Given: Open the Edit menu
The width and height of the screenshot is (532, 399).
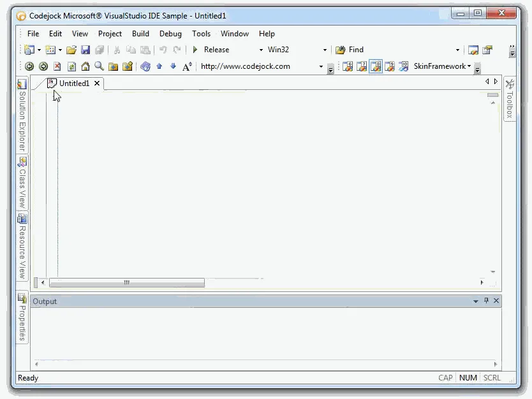Looking at the screenshot, I should 55,34.
